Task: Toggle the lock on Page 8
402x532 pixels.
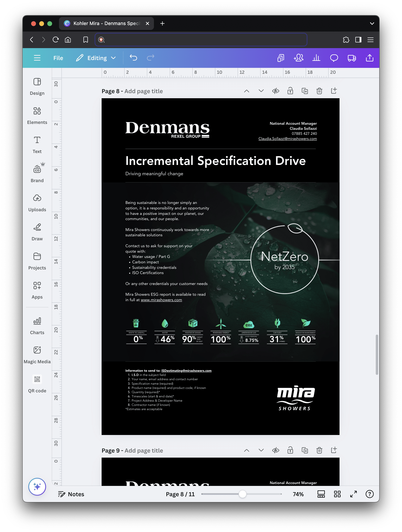Action: click(290, 91)
